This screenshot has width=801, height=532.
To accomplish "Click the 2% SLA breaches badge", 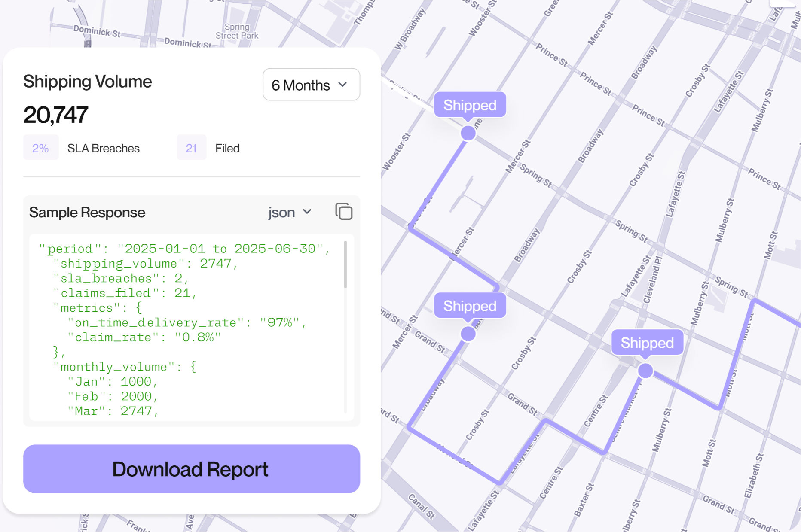I will click(x=40, y=148).
